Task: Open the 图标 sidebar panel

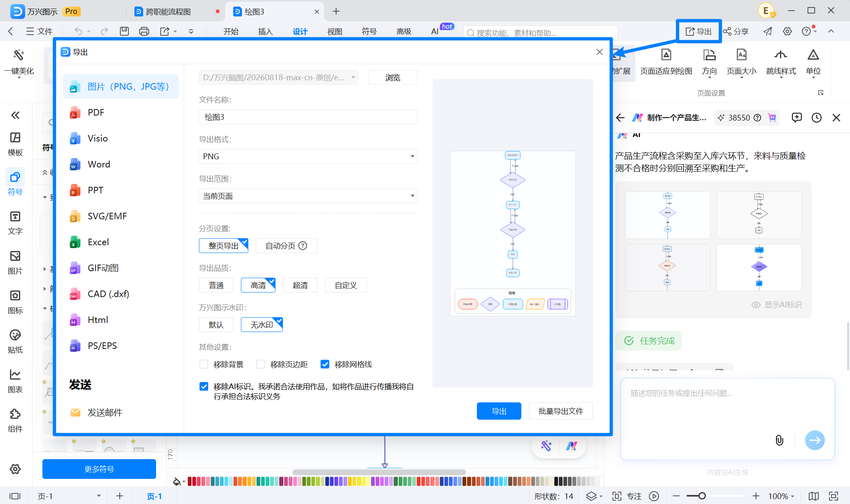Action: 15,302
